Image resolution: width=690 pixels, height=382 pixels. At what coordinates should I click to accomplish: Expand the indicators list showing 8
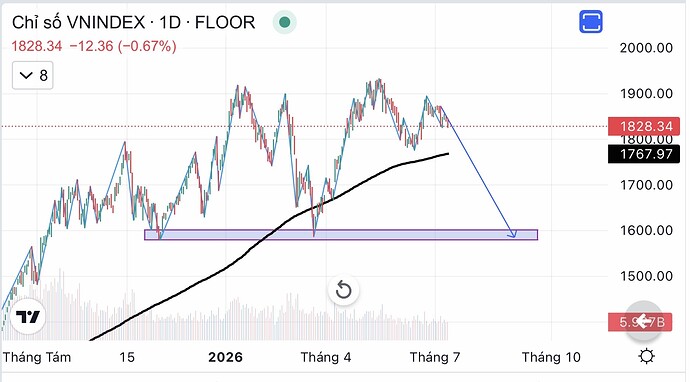tap(33, 76)
